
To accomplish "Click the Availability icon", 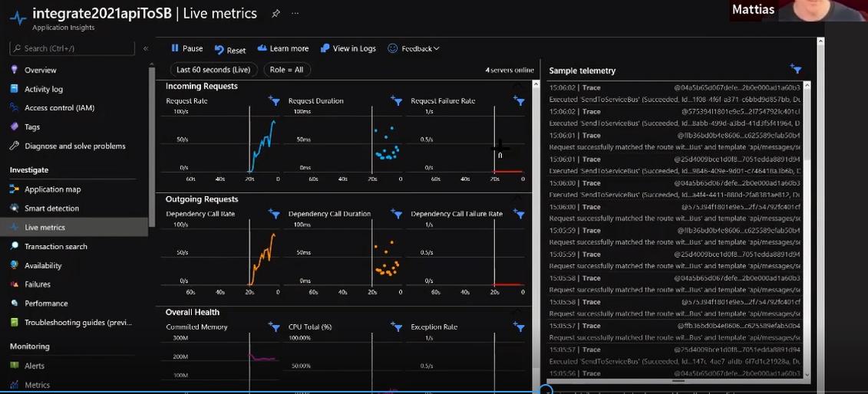I will click(x=15, y=265).
